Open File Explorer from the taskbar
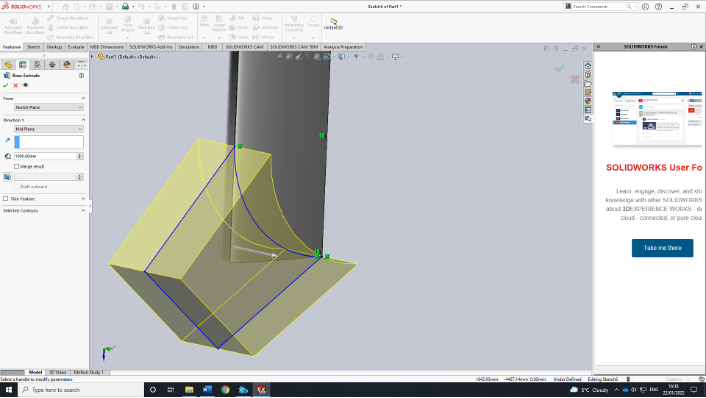Image resolution: width=706 pixels, height=398 pixels. [x=189, y=390]
